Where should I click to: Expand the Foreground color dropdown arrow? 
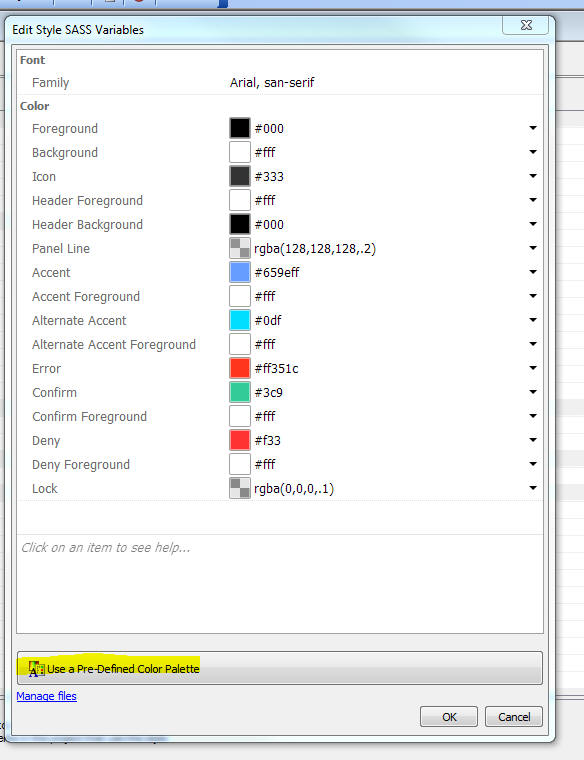(533, 128)
